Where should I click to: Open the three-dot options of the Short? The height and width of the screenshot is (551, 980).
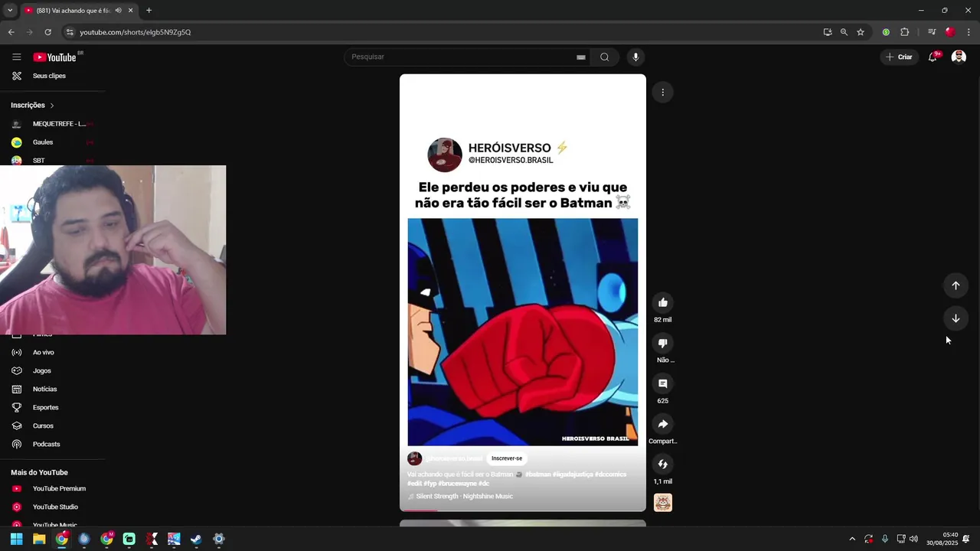663,92
